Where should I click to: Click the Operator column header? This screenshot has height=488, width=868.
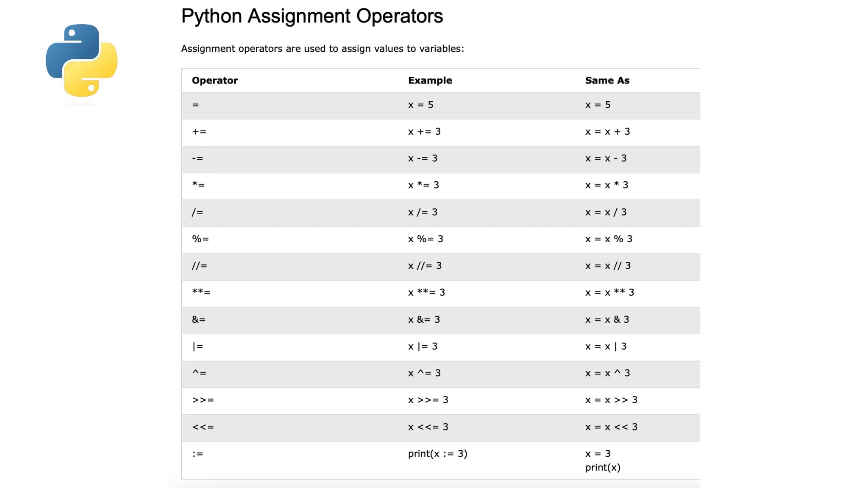[x=214, y=80]
